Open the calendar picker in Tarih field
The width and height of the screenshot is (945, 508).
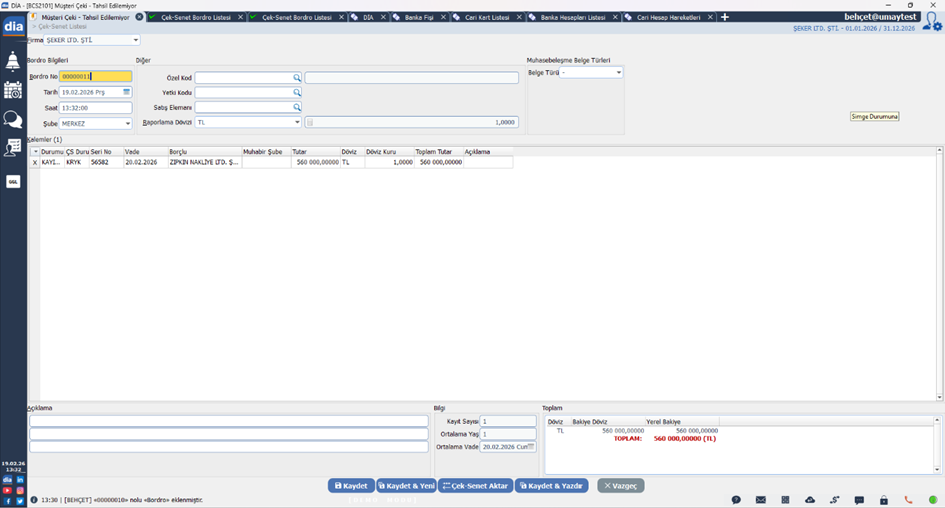[x=127, y=92]
